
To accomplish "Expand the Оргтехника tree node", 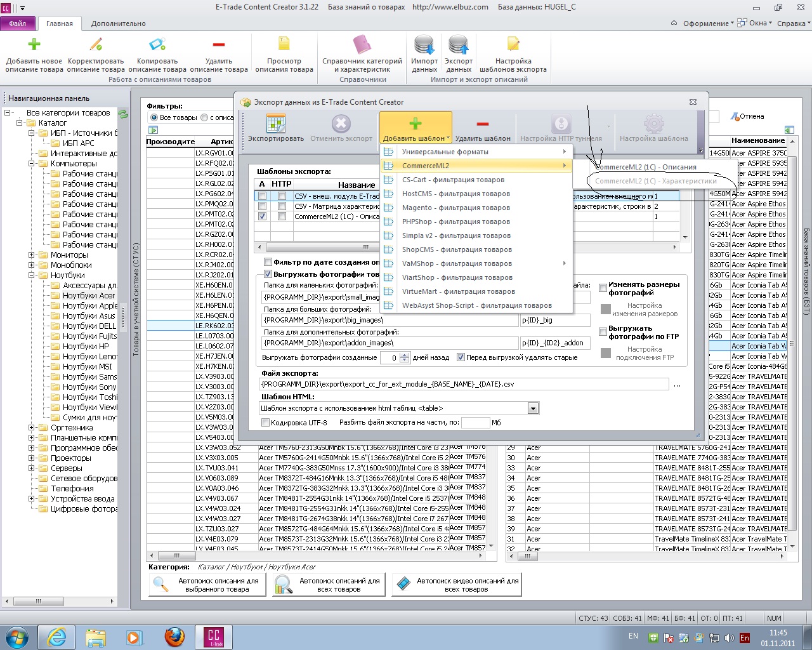I will tap(32, 428).
